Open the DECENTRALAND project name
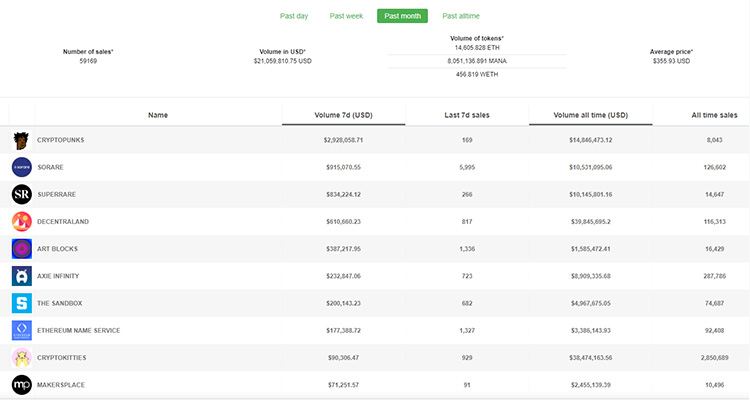Screen dimensions: 750x400 click(63, 222)
